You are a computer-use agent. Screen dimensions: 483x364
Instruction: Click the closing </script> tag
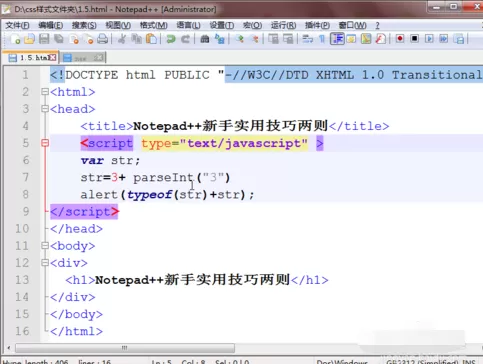(84, 212)
